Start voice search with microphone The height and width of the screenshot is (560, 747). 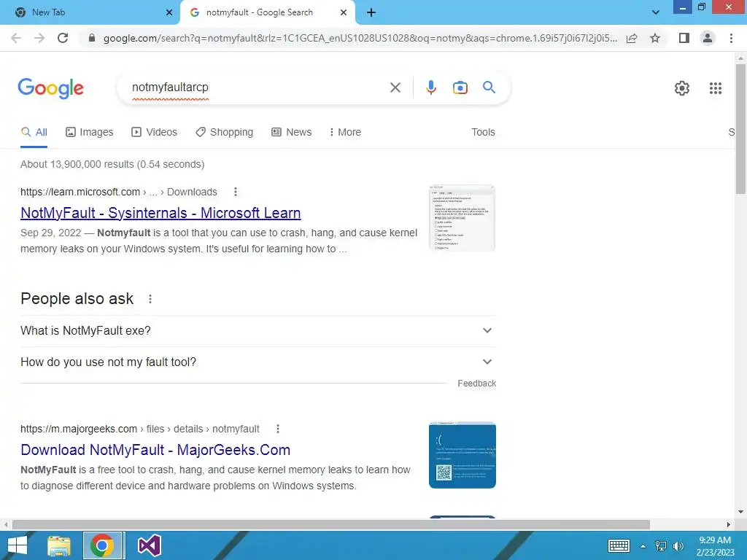pos(430,87)
